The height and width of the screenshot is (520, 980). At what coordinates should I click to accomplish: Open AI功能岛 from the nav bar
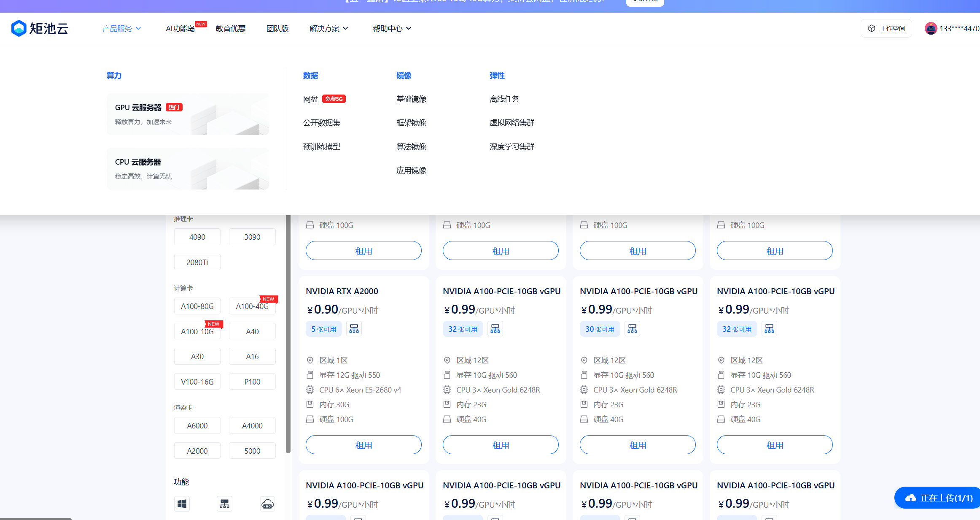coord(180,28)
